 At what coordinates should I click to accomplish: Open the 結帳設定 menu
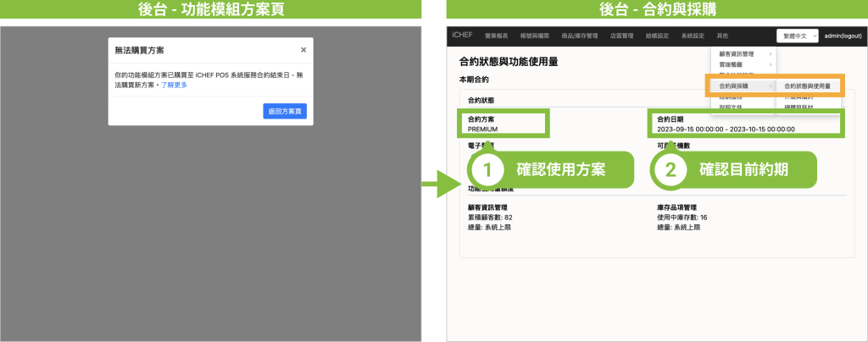(657, 36)
